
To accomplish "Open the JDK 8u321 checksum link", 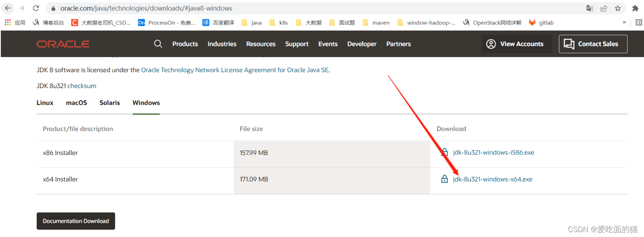I will [82, 86].
